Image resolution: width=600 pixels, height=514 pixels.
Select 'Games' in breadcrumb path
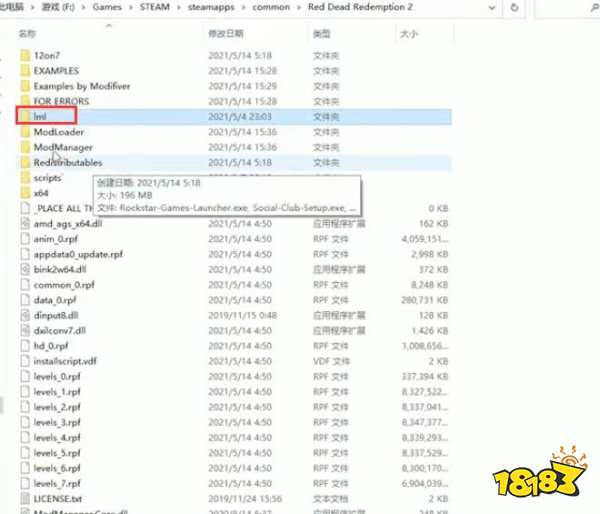pos(107,7)
